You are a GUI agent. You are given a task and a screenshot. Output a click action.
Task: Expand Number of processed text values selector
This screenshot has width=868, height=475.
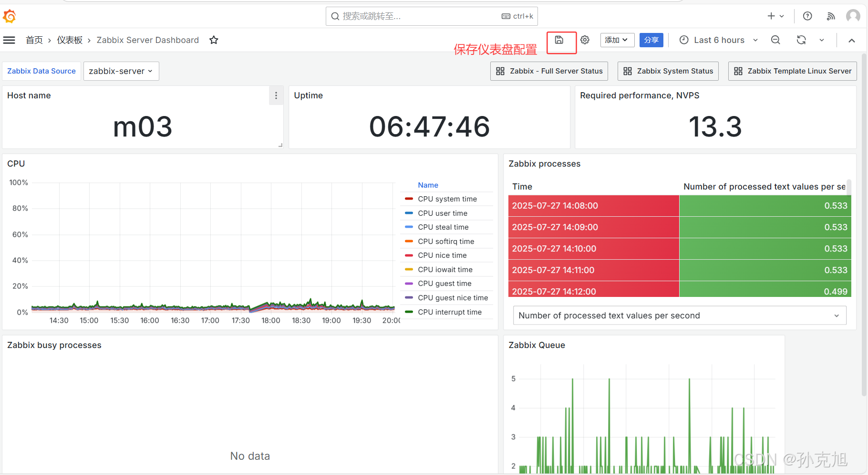[x=680, y=316]
